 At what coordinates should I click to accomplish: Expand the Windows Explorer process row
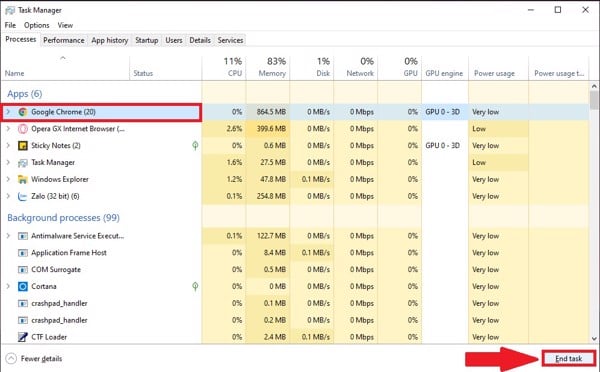(x=8, y=179)
